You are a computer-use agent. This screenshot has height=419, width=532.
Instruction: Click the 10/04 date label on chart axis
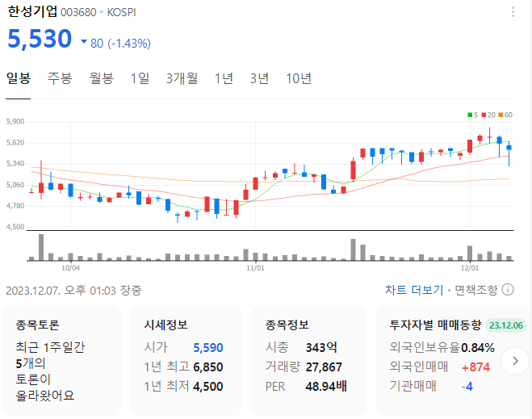(x=70, y=268)
